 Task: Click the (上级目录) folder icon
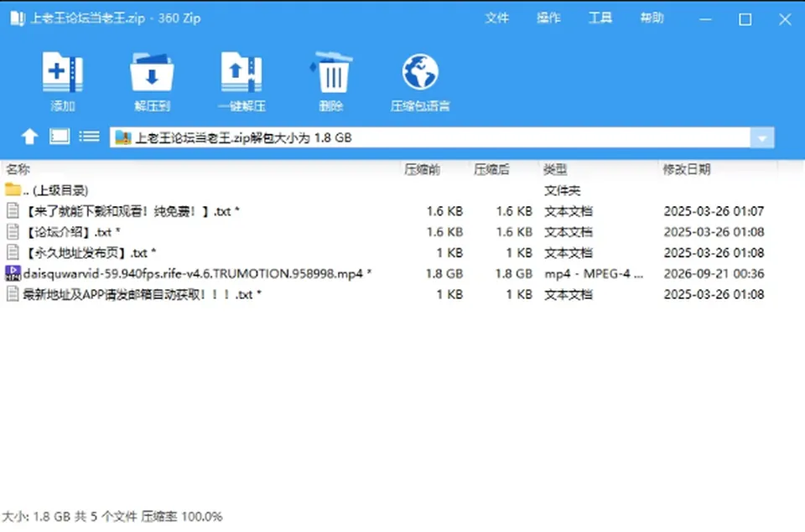(13, 190)
